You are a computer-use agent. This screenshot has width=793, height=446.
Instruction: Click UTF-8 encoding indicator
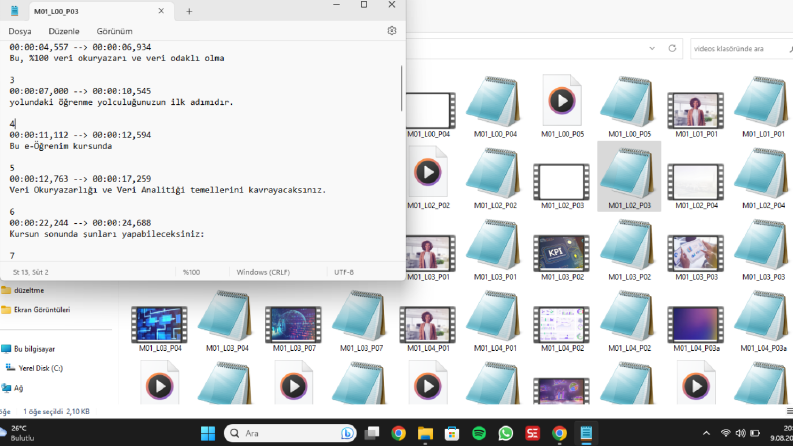pos(344,272)
